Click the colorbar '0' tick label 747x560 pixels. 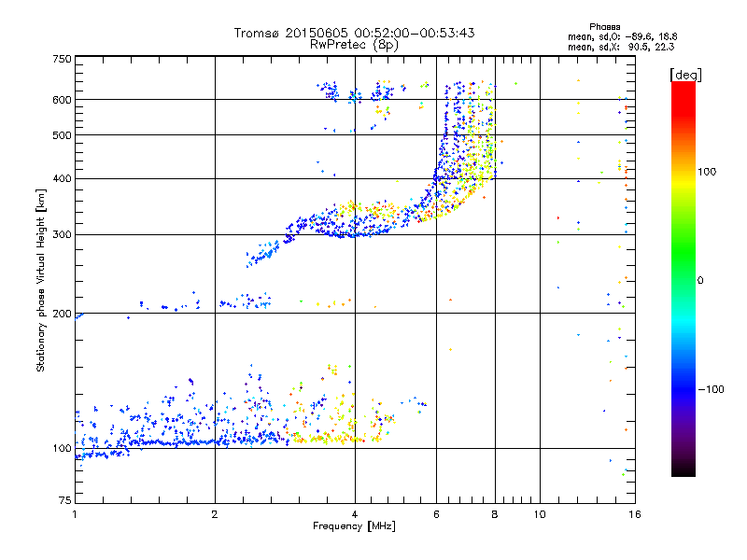pos(700,280)
